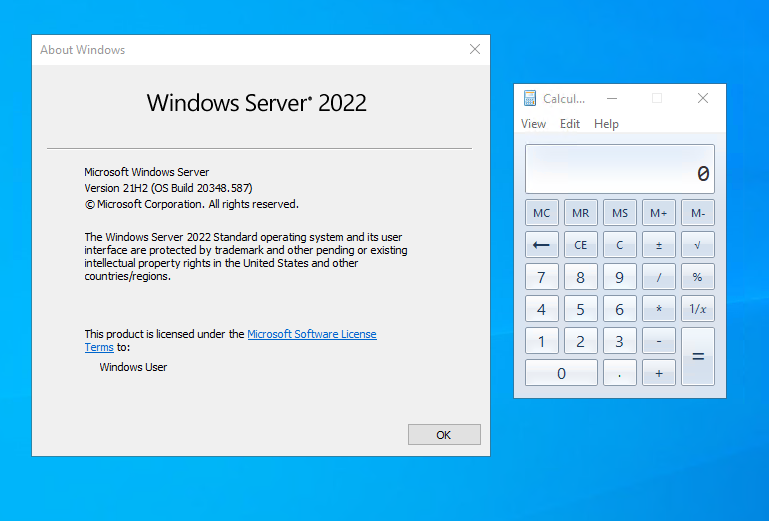Click the digit 1 button
Image resolution: width=769 pixels, height=521 pixels.
pyautogui.click(x=541, y=341)
